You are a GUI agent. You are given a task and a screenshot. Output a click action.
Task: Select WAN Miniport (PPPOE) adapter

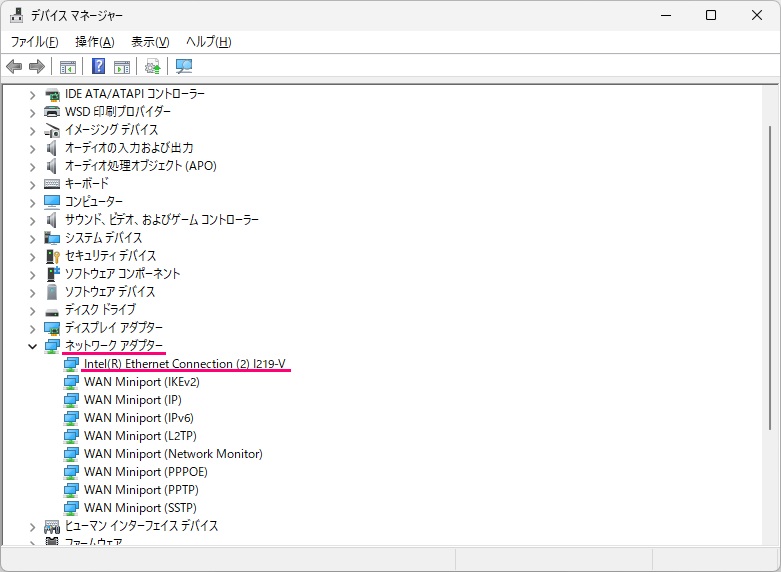coord(146,472)
